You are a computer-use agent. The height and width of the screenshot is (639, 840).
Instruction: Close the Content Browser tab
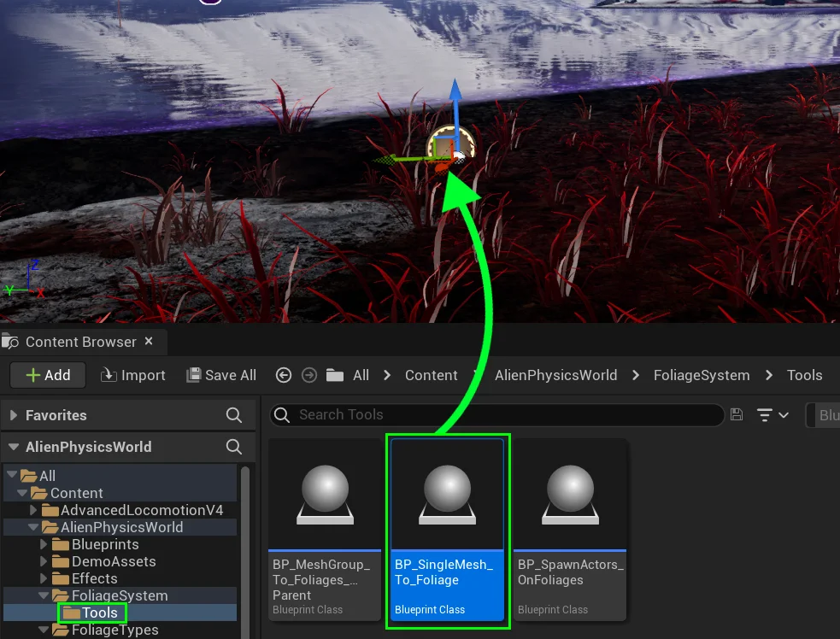149,341
